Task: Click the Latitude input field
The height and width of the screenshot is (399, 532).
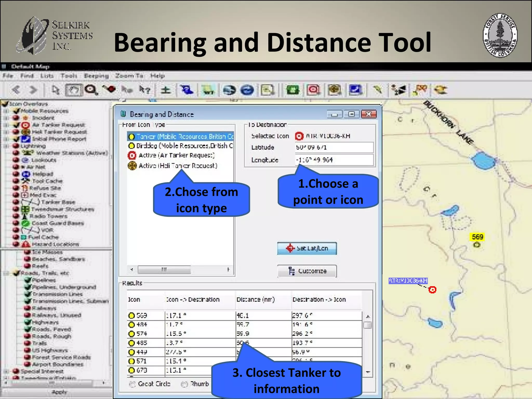Action: point(334,147)
